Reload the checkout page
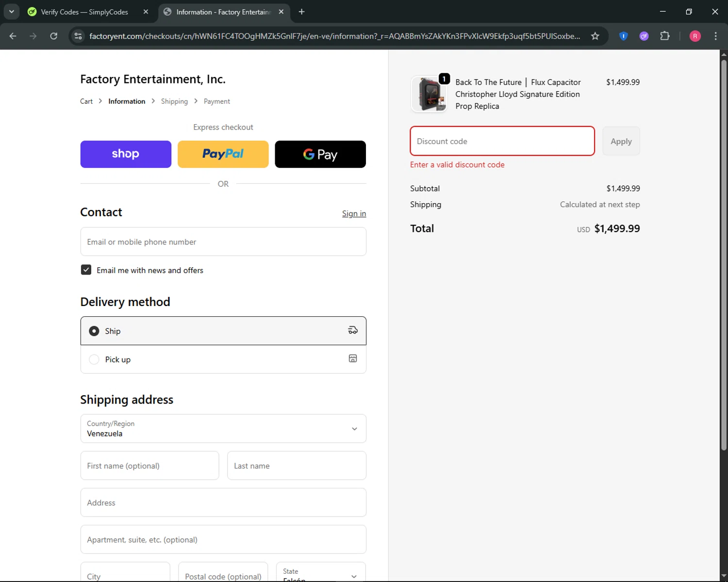Screen dimensions: 728x582 54,36
